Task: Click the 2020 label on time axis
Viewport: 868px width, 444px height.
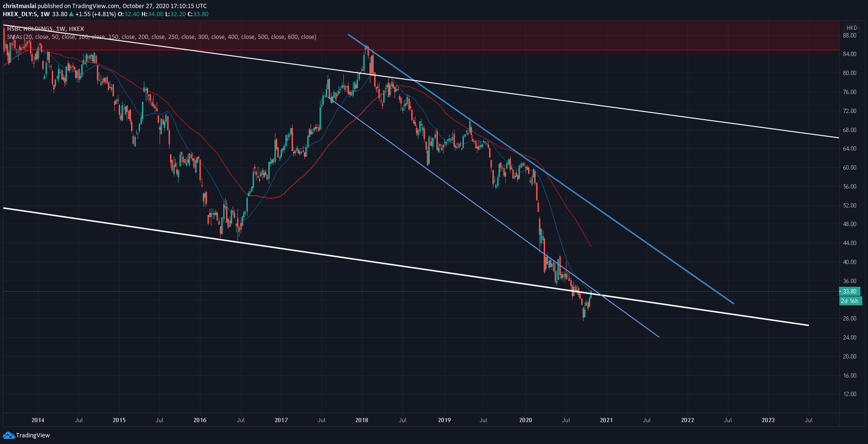Action: point(526,420)
